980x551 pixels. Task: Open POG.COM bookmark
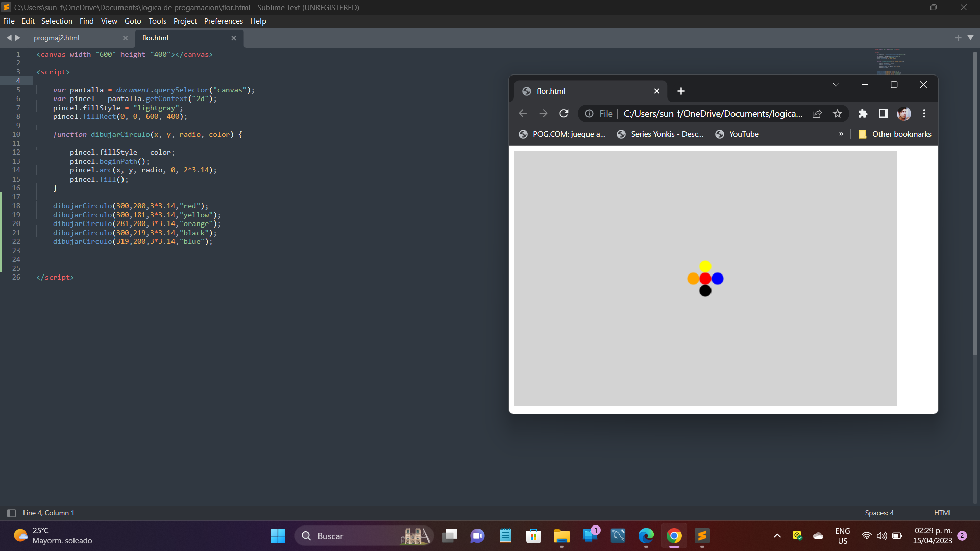(x=562, y=134)
